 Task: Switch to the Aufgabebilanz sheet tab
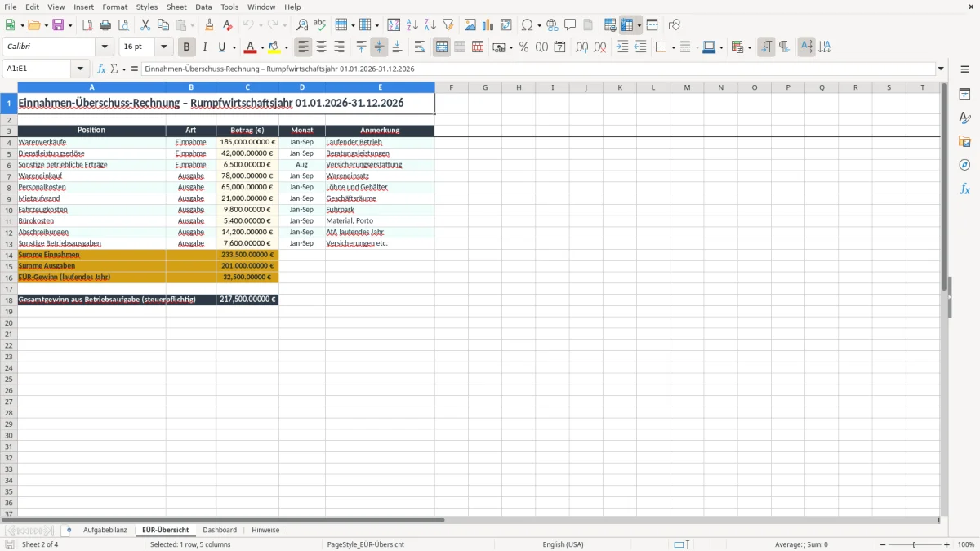click(x=105, y=531)
